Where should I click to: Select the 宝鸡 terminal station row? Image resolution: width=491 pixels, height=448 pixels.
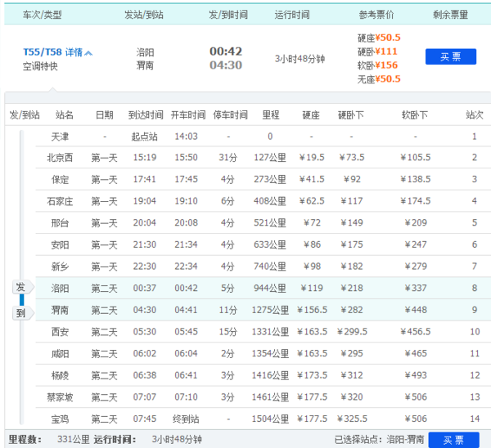pyautogui.click(x=61, y=419)
